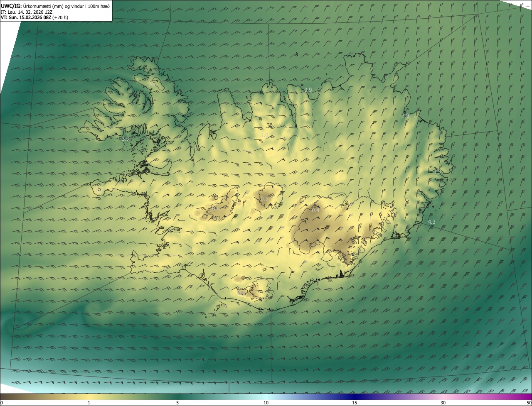
Task: Click the 5 tick label on the color scale
Action: pyautogui.click(x=177, y=403)
